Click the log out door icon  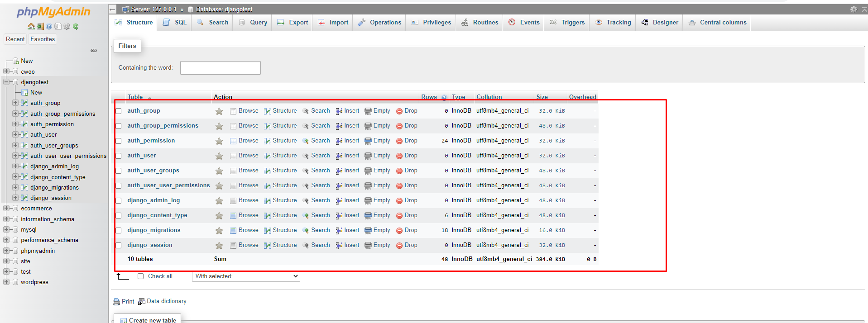pyautogui.click(x=40, y=27)
